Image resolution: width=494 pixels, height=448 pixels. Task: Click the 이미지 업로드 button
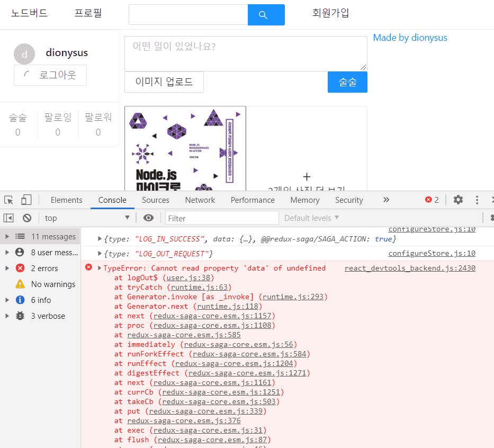[x=164, y=82]
